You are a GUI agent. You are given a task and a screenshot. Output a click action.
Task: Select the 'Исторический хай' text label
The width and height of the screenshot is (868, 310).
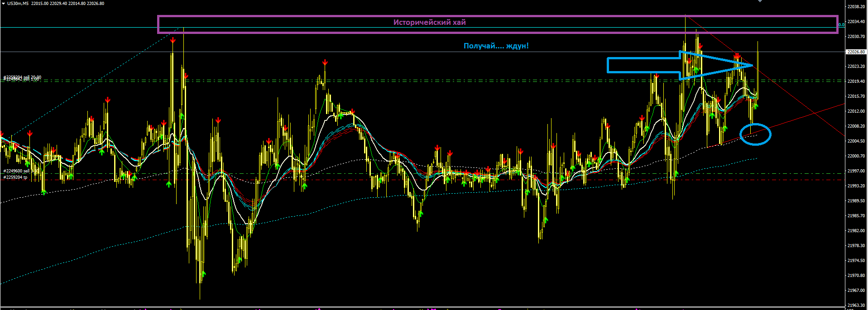click(429, 22)
